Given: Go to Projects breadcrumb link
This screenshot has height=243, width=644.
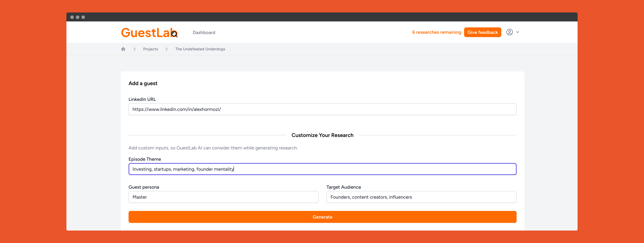Looking at the screenshot, I should 150,49.
